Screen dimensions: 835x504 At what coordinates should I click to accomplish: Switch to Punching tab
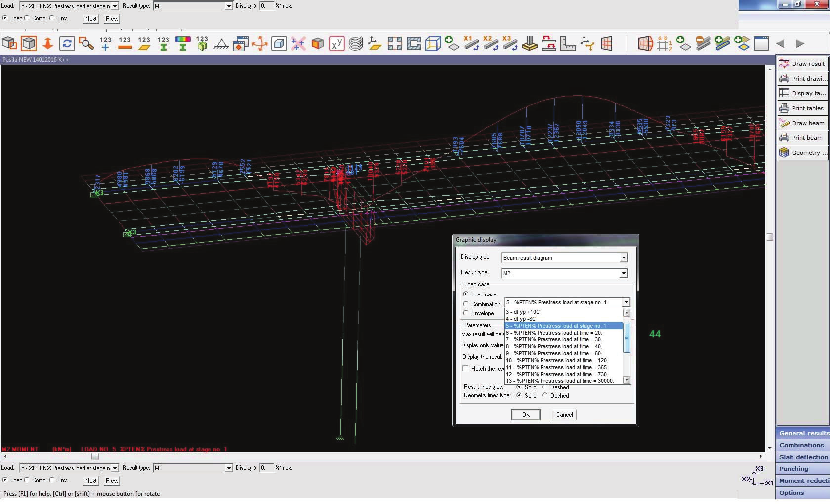tap(803, 469)
